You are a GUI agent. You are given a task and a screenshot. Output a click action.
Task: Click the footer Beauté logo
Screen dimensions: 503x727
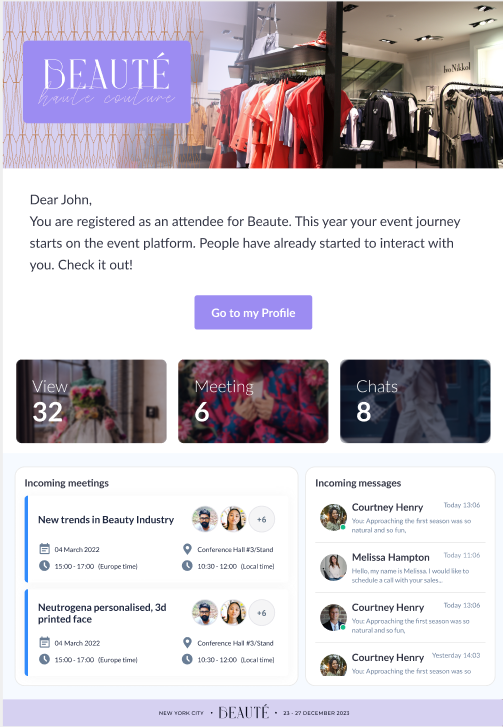point(244,712)
